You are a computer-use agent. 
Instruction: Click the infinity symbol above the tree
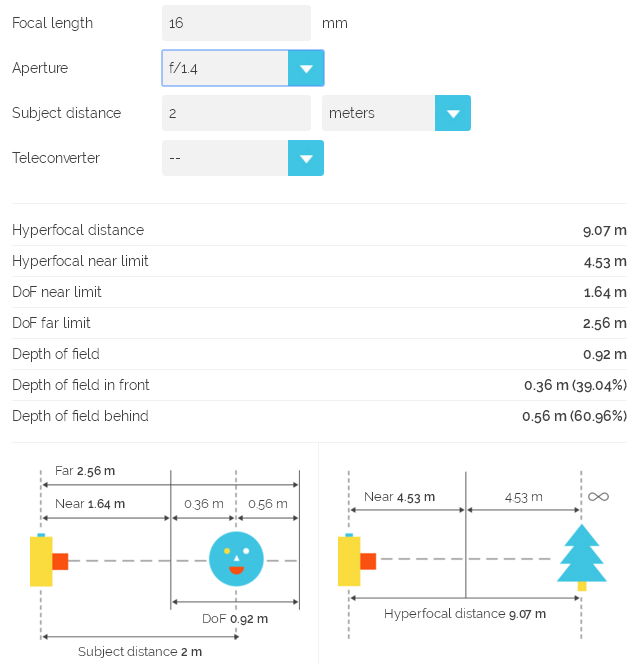point(598,496)
